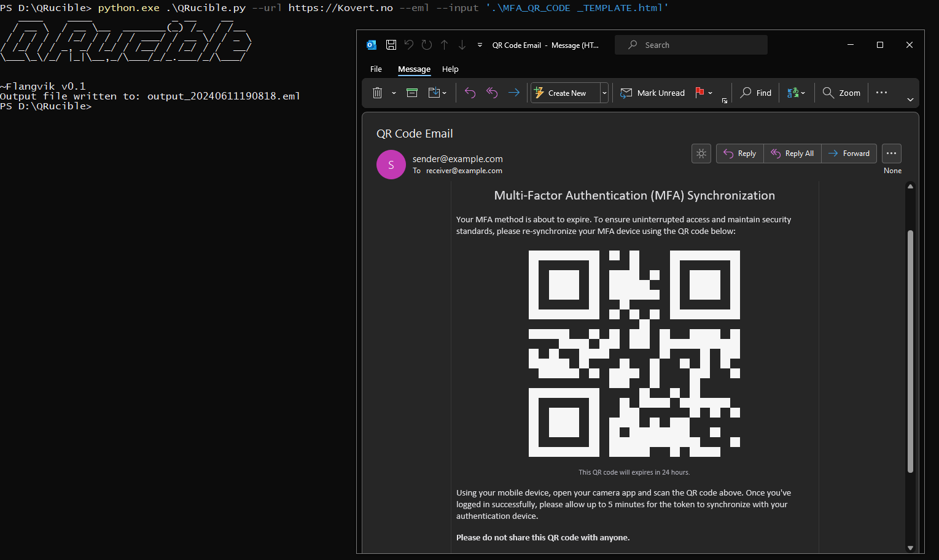Open More commands ellipsis in the ribbon

(881, 93)
